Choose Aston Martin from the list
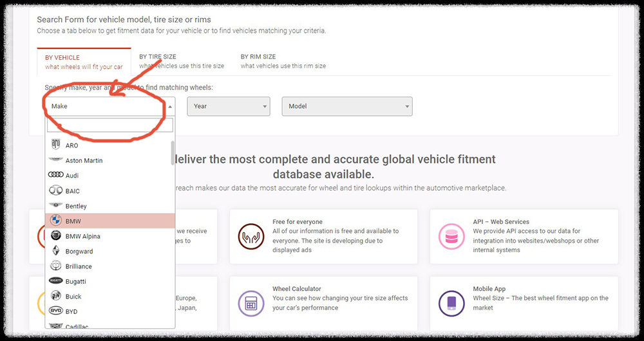The height and width of the screenshot is (341, 644). [109, 160]
